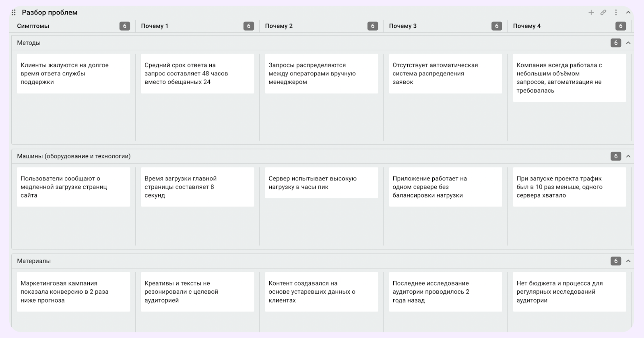Open the three-dot more options menu
Image resolution: width=644 pixels, height=338 pixels.
pos(616,12)
